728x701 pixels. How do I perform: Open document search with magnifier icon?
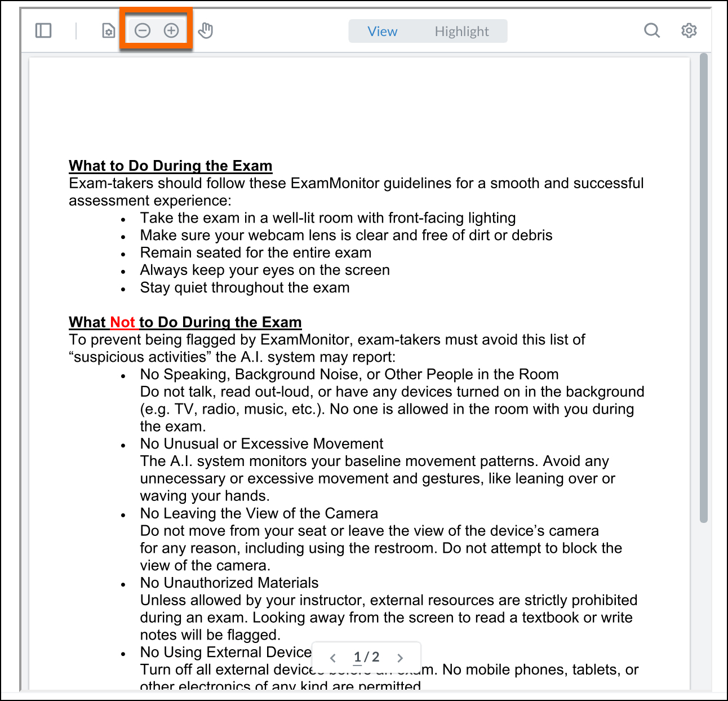[652, 30]
